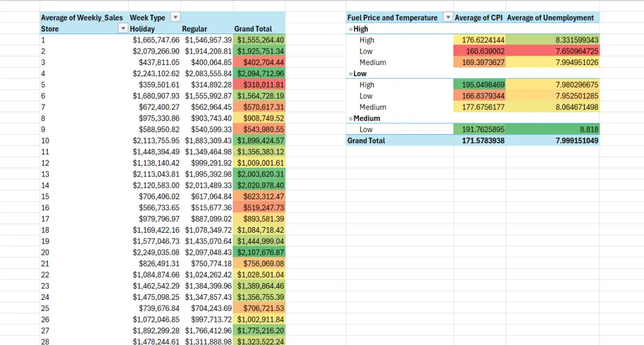Click Store 1 grand total $1,555,264.40

coord(260,40)
